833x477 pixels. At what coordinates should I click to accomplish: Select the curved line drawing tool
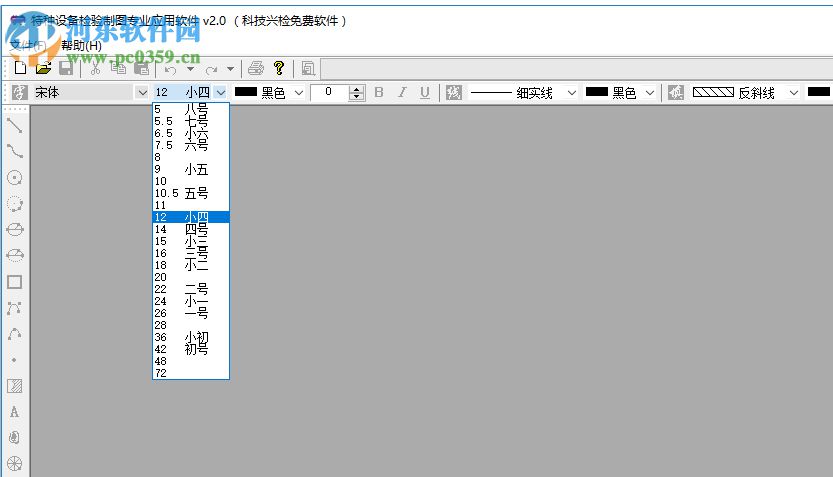pos(14,151)
